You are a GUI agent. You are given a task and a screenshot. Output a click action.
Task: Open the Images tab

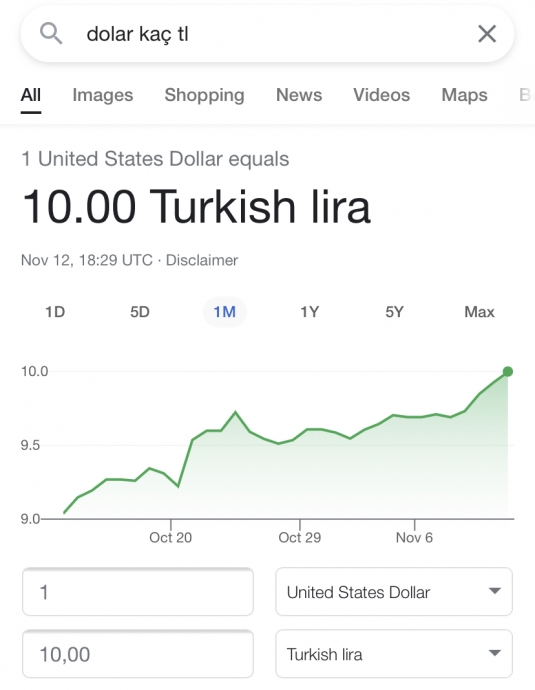(103, 95)
